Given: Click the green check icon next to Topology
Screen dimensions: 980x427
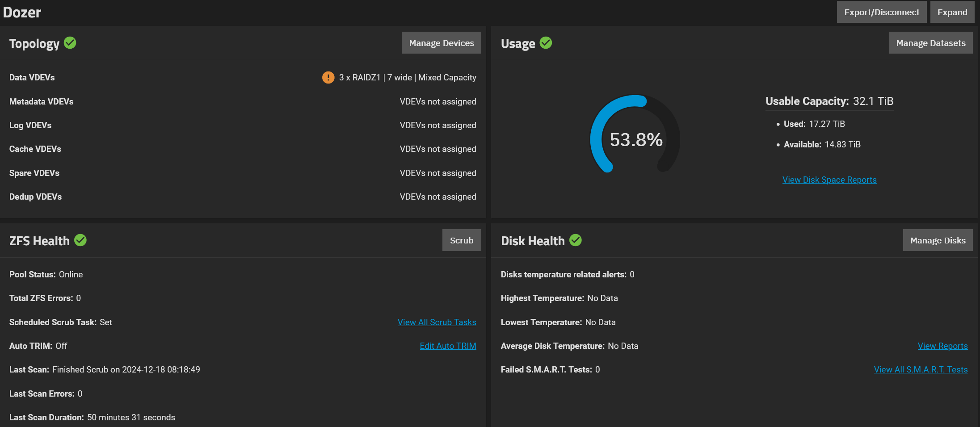Looking at the screenshot, I should 70,43.
